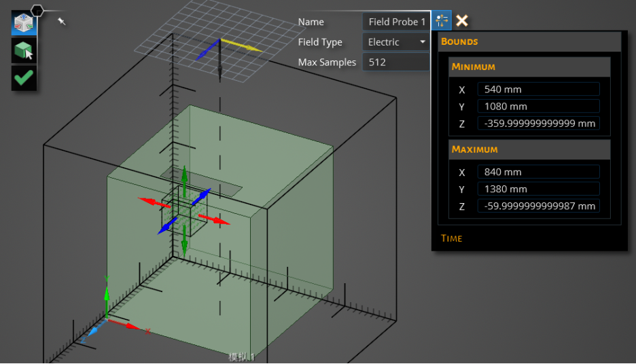Edit the Name field Field Probe 1
Image resolution: width=636 pixels, height=364 pixels.
[x=395, y=22]
